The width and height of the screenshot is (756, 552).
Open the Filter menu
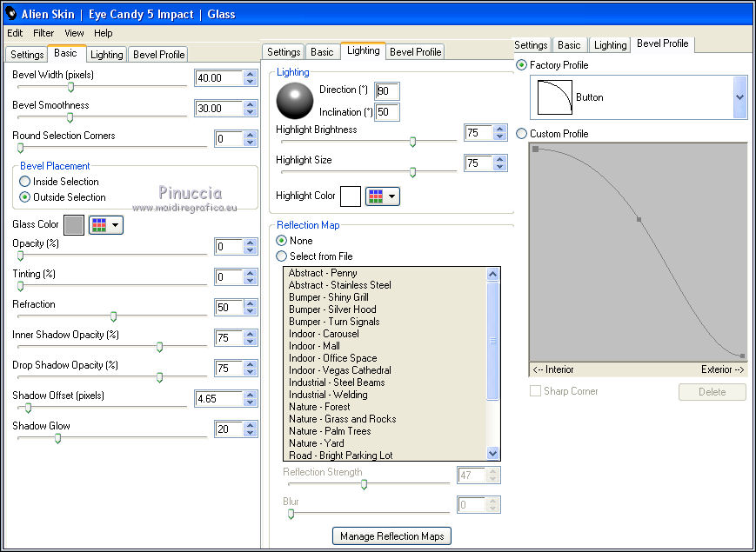pyautogui.click(x=43, y=33)
